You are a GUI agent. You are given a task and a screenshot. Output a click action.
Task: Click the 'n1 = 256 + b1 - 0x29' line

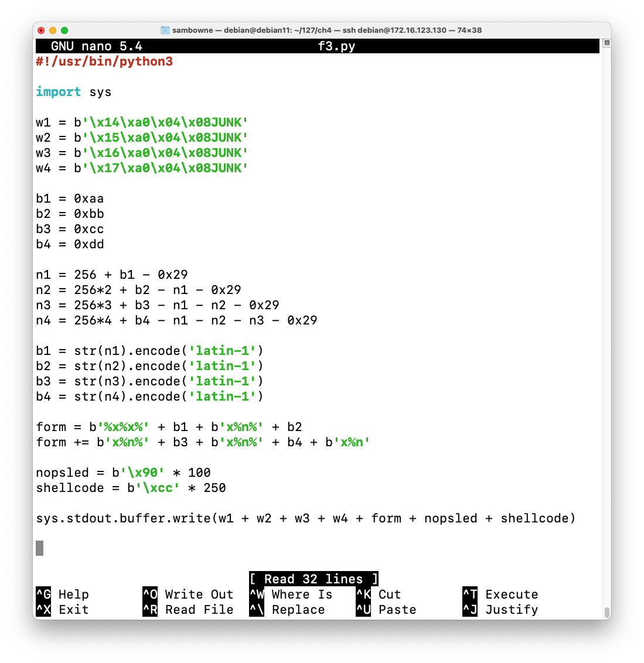tap(112, 275)
